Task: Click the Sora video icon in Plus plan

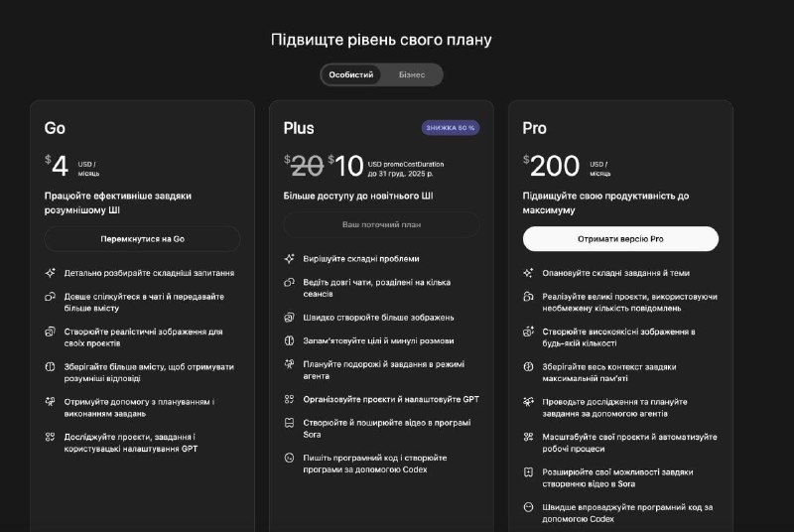Action: (x=289, y=423)
